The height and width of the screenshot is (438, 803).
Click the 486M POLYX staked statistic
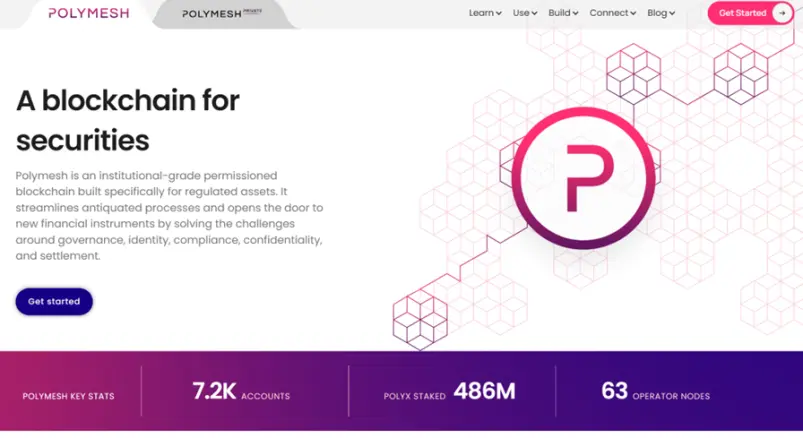[450, 391]
